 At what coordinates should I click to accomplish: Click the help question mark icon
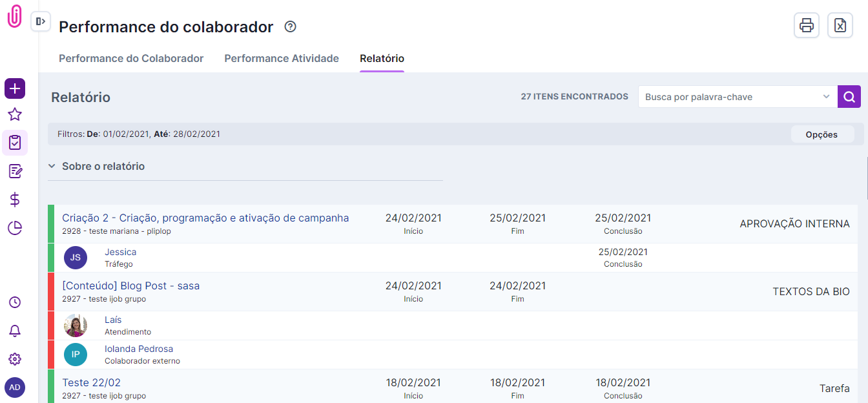click(290, 27)
